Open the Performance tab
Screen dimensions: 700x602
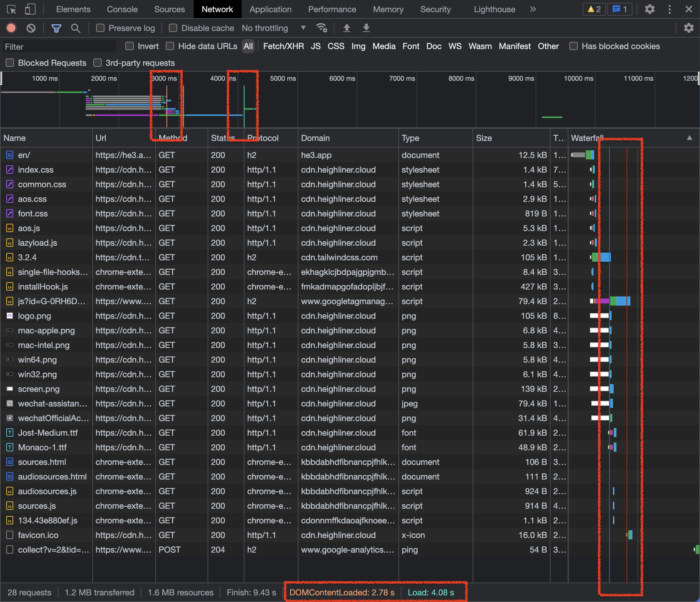[x=332, y=9]
